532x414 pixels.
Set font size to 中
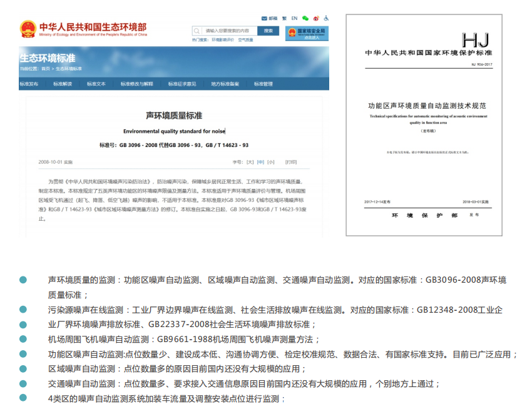(x=260, y=162)
